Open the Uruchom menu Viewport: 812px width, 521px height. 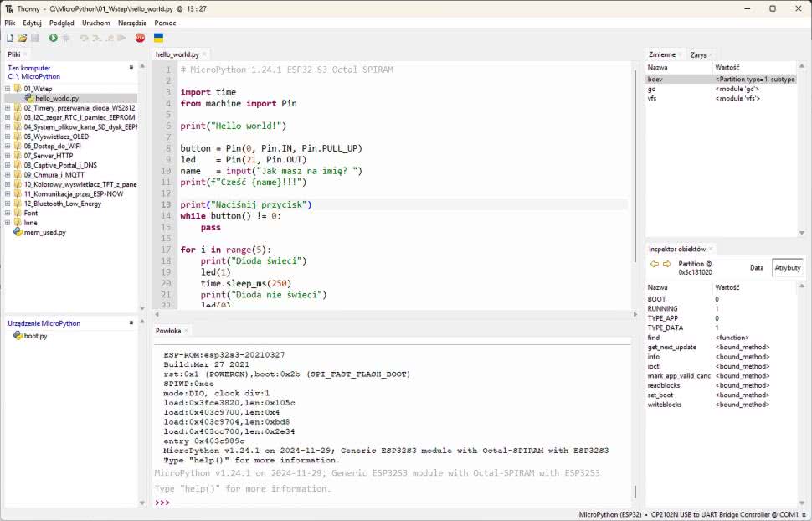95,23
